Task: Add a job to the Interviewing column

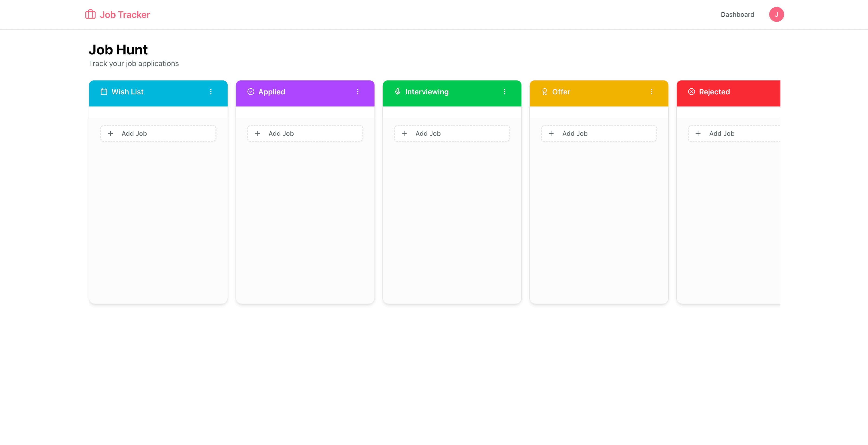Action: [451, 133]
